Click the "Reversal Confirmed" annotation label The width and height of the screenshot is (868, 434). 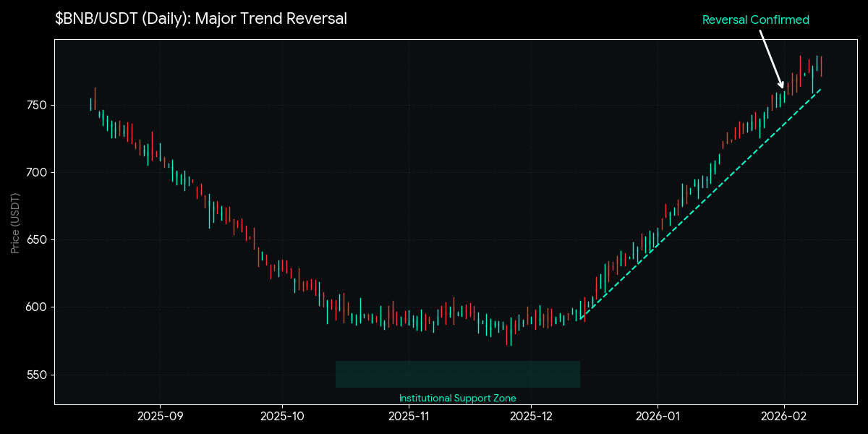(x=755, y=20)
